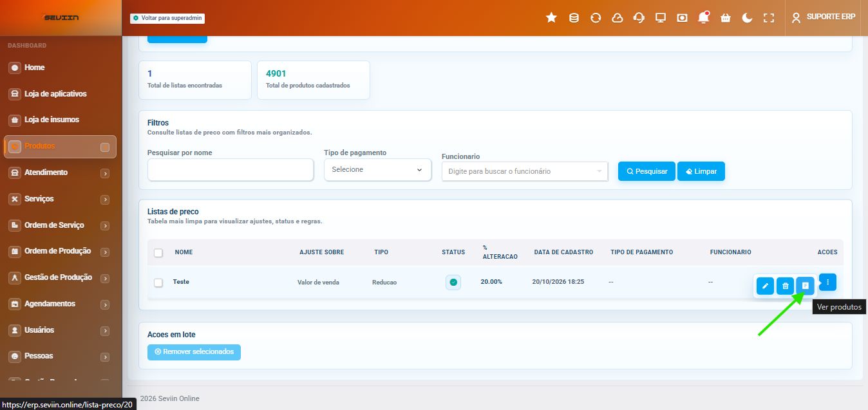Open Funcionario search dropdown
868x410 pixels.
525,171
